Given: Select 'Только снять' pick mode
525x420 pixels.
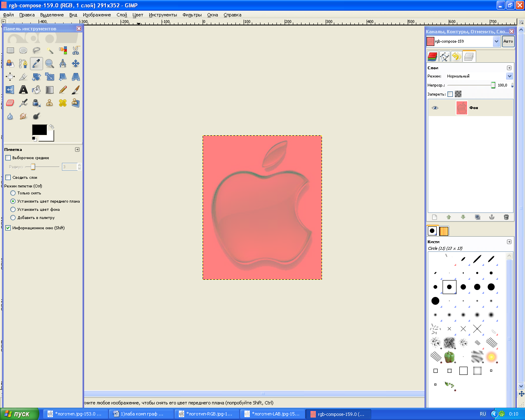Looking at the screenshot, I should point(13,193).
